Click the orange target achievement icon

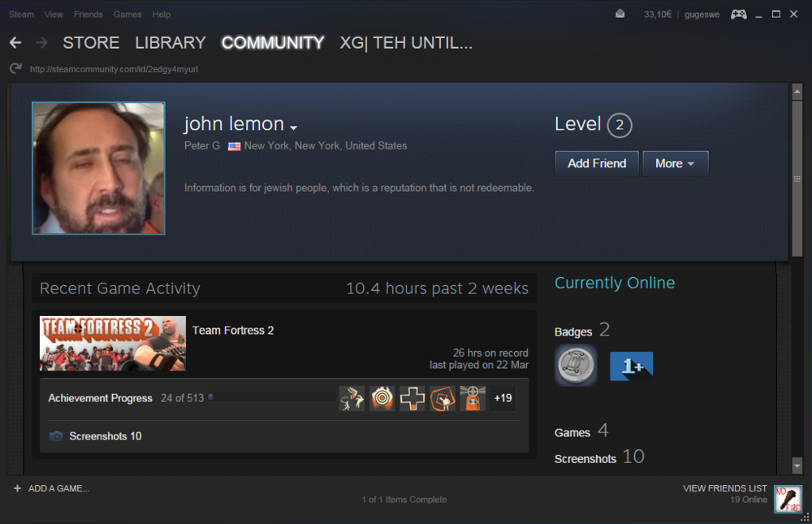382,398
